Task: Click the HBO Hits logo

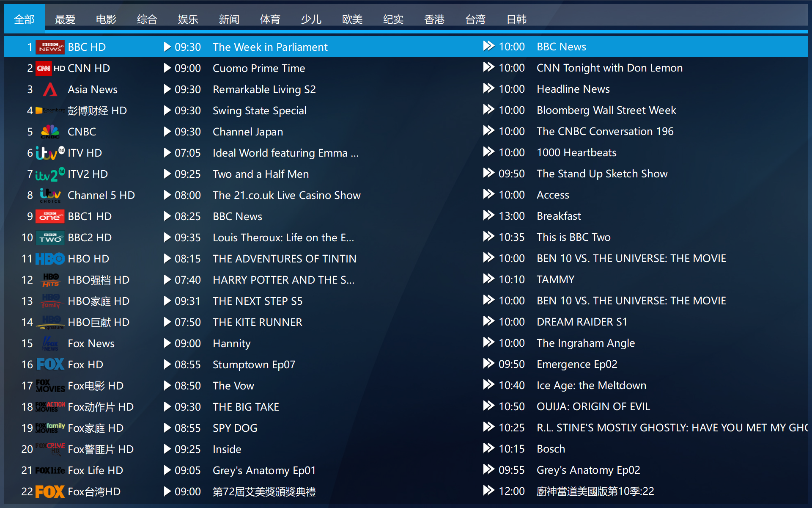Action: (x=50, y=280)
